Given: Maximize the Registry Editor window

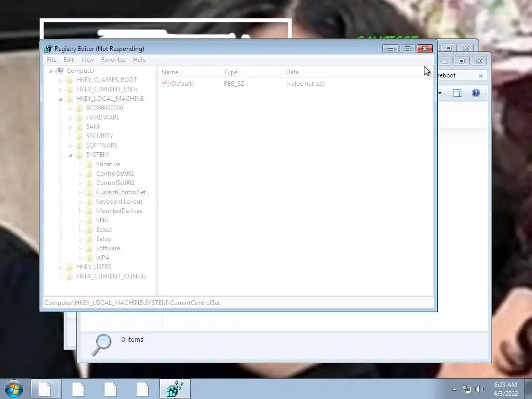Looking at the screenshot, I should [407, 49].
